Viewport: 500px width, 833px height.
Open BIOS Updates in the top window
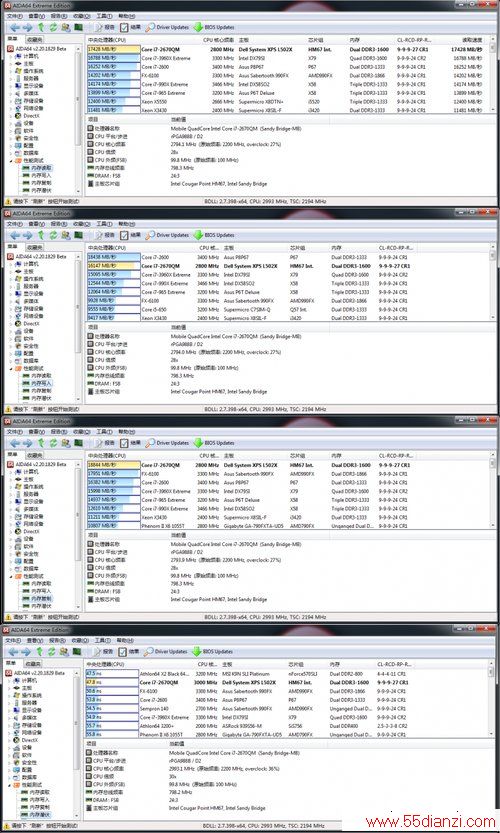[x=214, y=27]
